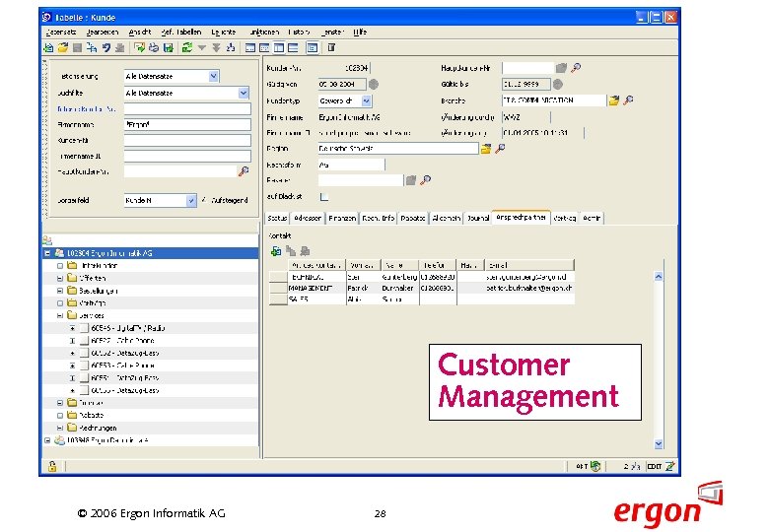The image size is (769, 532).
Task: Click the Telefon column header in contacts
Action: (438, 266)
